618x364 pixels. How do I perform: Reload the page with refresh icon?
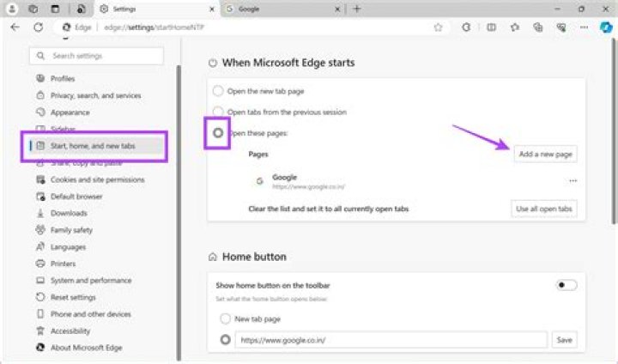[x=39, y=27]
